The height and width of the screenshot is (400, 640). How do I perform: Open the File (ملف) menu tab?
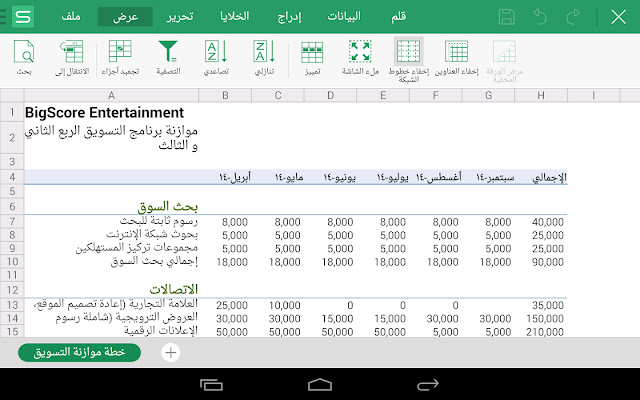(71, 17)
